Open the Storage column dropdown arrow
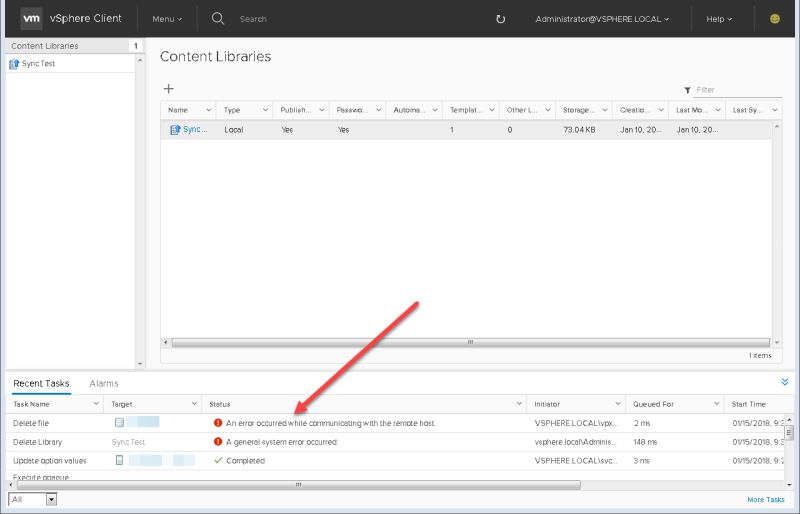Screen dimensions: 800x514 point(605,110)
